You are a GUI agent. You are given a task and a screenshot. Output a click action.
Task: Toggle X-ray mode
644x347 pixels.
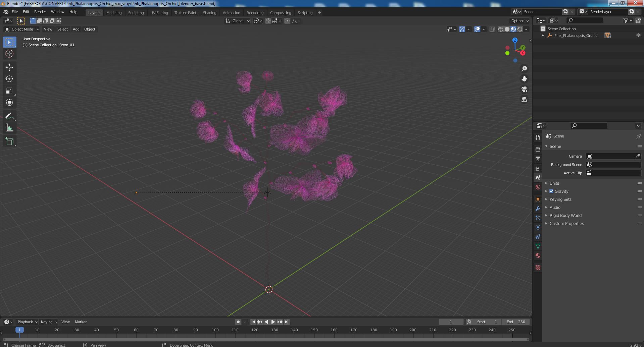(492, 29)
